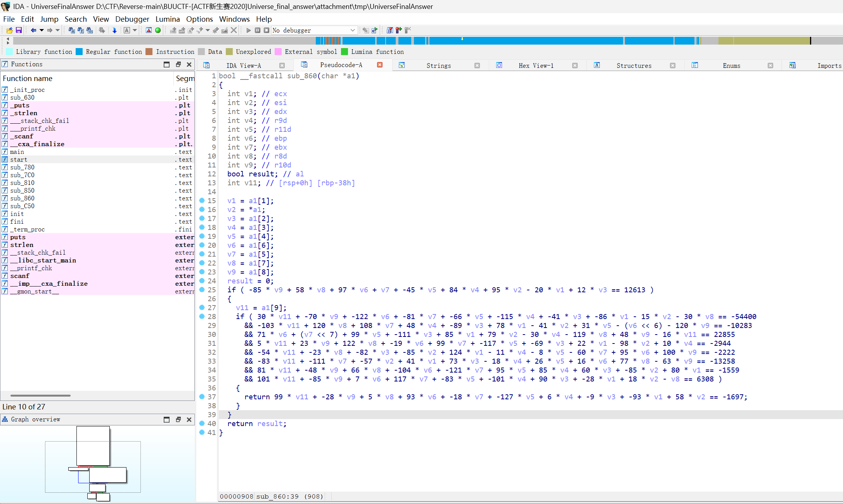Open a new disassembly file
Screen dimensions: 843x504
(x=9, y=30)
